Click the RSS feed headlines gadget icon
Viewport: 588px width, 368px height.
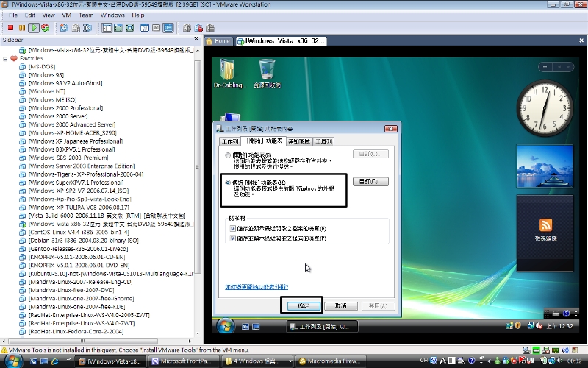click(545, 225)
